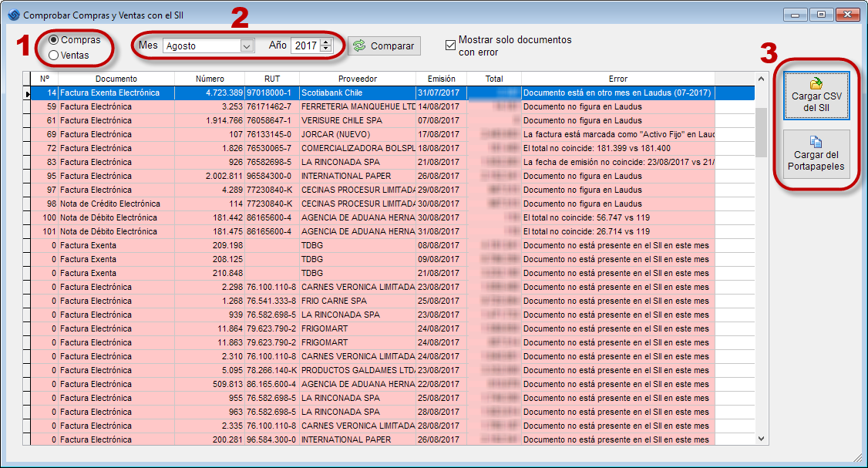Screen dimensions: 868x468
Task: Click the folder icon on Cargar CSV del SII
Action: click(816, 83)
